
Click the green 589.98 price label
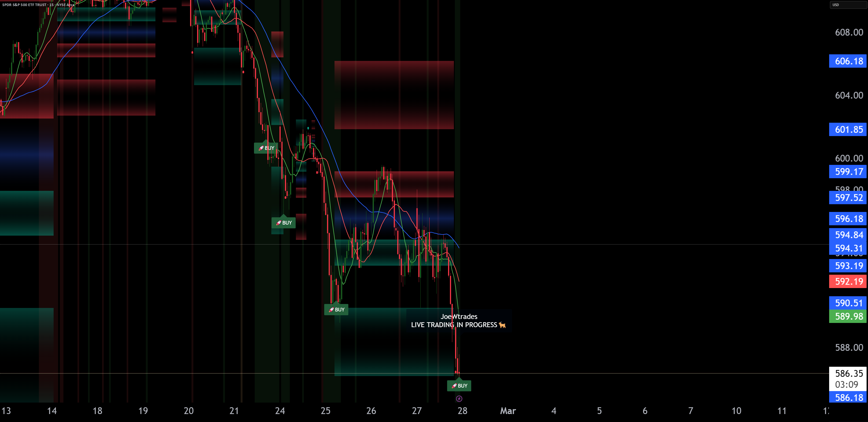[x=848, y=316]
